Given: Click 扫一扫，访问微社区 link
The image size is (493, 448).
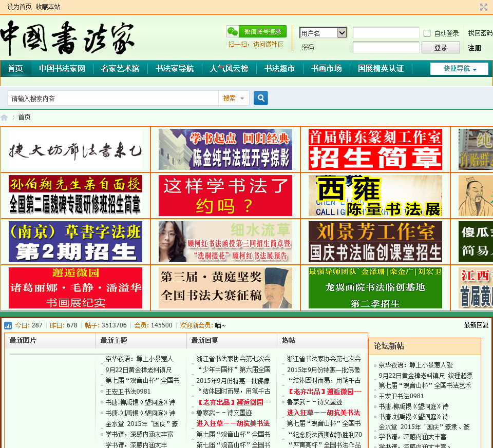Looking at the screenshot, I should pos(256,44).
